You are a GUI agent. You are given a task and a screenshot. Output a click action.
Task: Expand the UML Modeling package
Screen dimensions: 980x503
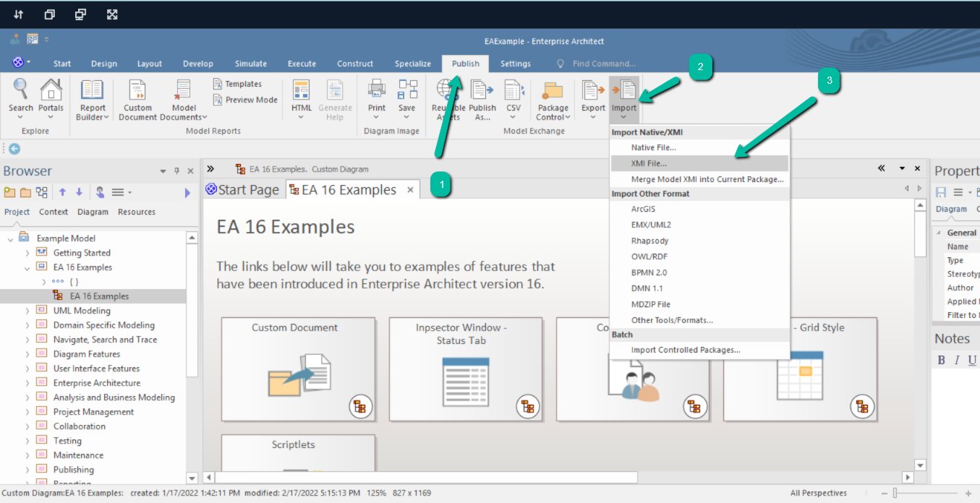(27, 311)
